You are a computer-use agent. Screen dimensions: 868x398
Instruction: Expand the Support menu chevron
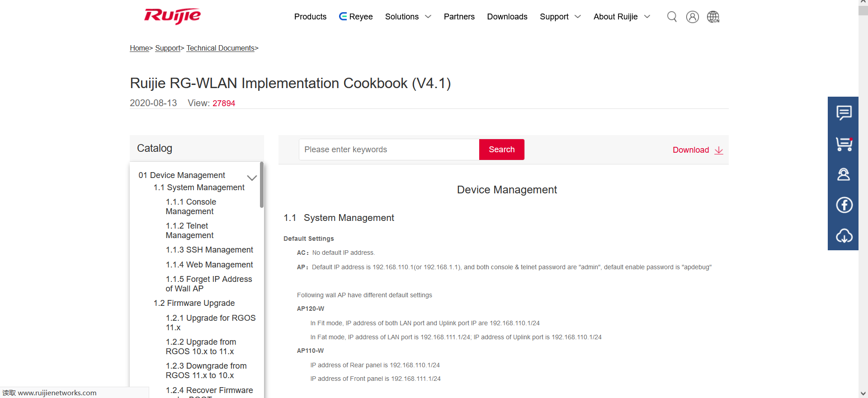pos(578,17)
